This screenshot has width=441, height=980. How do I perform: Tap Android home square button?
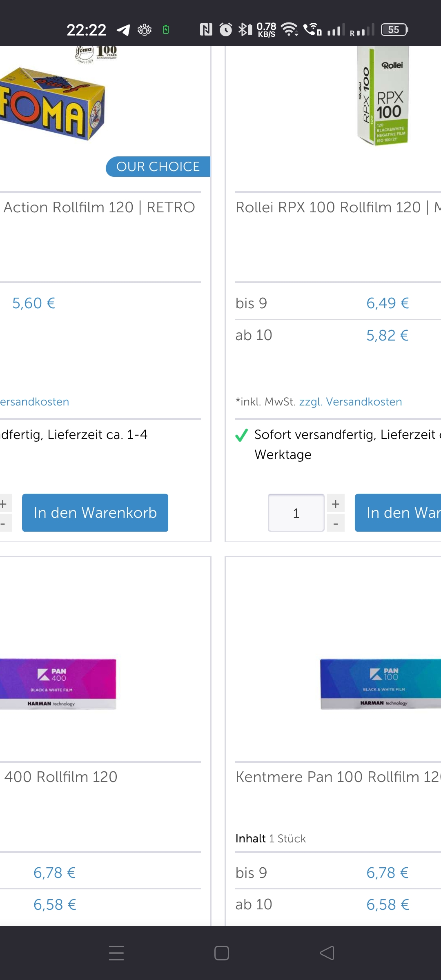[221, 953]
